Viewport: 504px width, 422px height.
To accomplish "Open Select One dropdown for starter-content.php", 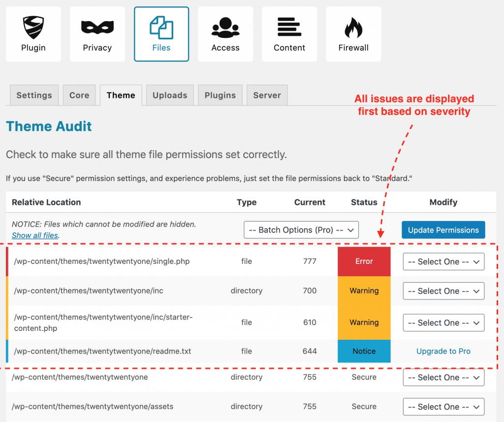I will pyautogui.click(x=443, y=323).
